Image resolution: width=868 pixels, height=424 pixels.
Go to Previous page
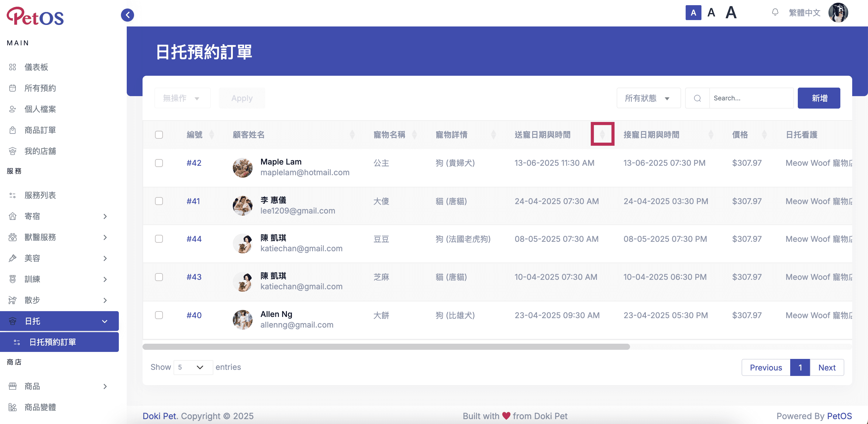pos(766,367)
